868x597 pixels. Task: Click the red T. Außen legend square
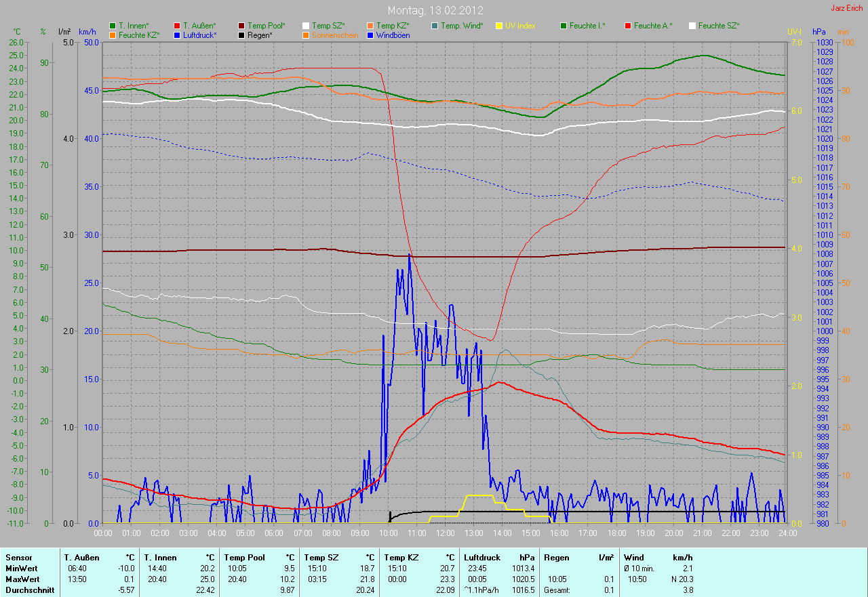(177, 26)
